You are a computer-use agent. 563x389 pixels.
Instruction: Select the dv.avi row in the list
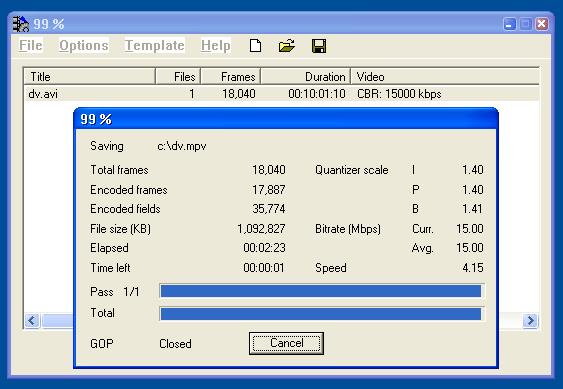click(282, 94)
